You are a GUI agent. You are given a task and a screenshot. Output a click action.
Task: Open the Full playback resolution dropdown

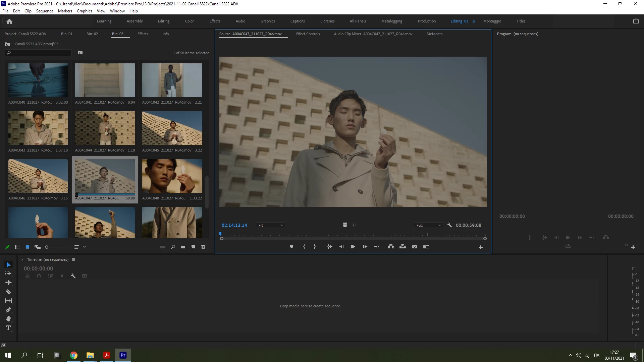(x=428, y=225)
